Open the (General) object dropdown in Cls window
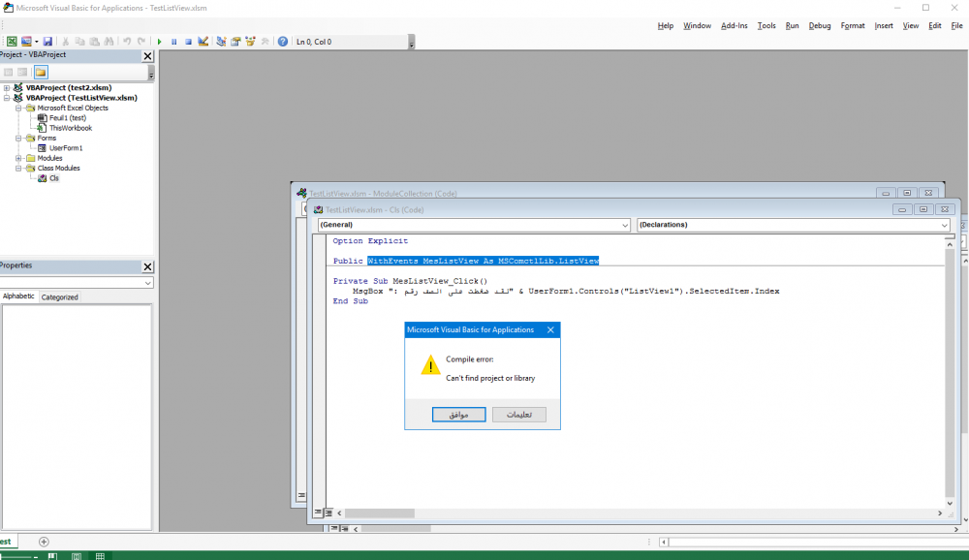This screenshot has width=969, height=560. point(625,225)
